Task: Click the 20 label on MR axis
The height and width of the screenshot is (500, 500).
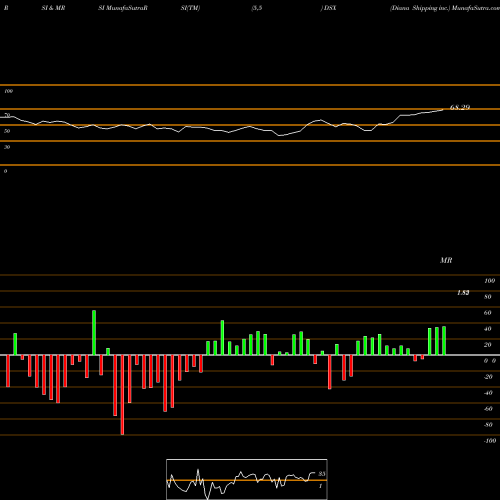Action: coord(488,345)
